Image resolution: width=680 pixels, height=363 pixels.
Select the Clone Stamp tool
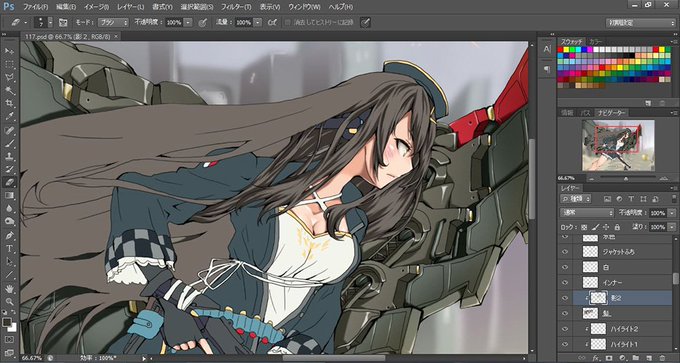pyautogui.click(x=10, y=157)
